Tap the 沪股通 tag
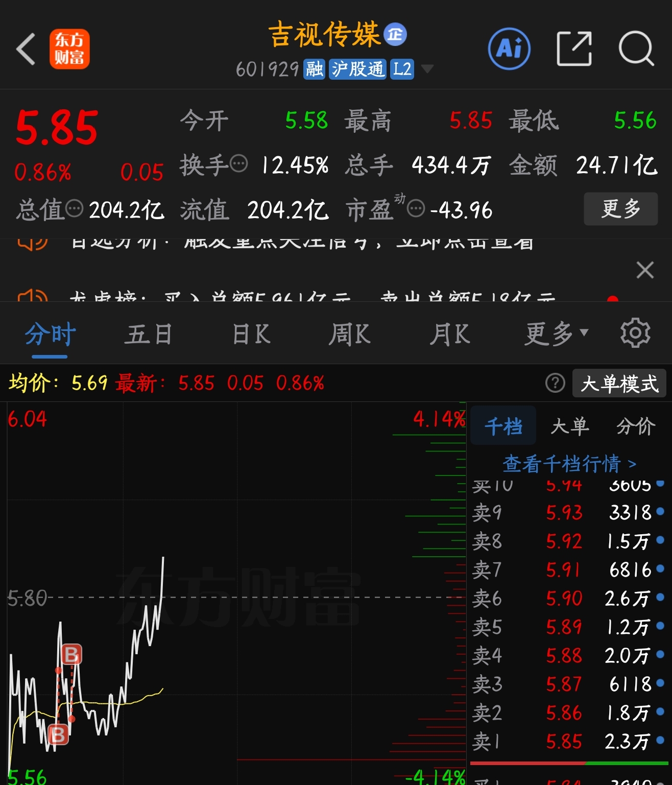This screenshot has height=785, width=672. pos(357,69)
